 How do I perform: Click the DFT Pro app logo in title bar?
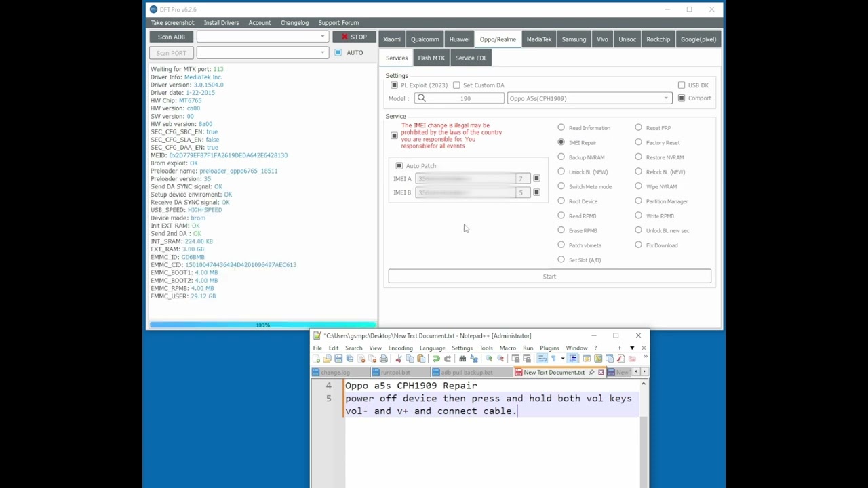pos(153,9)
